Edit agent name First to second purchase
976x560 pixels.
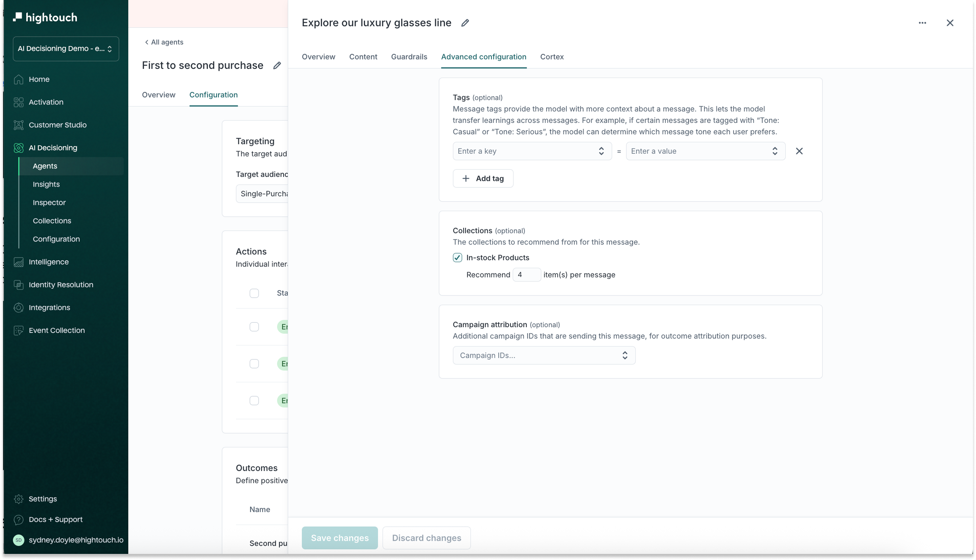point(277,65)
